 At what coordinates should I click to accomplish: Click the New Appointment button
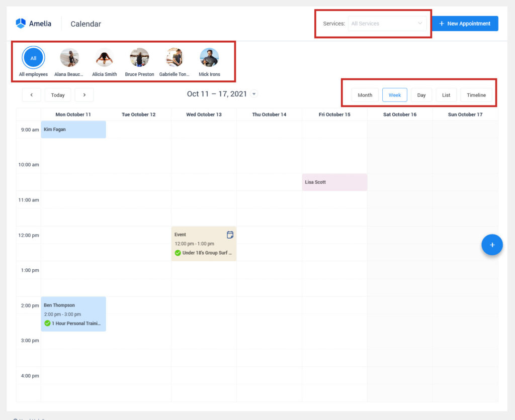click(x=465, y=24)
